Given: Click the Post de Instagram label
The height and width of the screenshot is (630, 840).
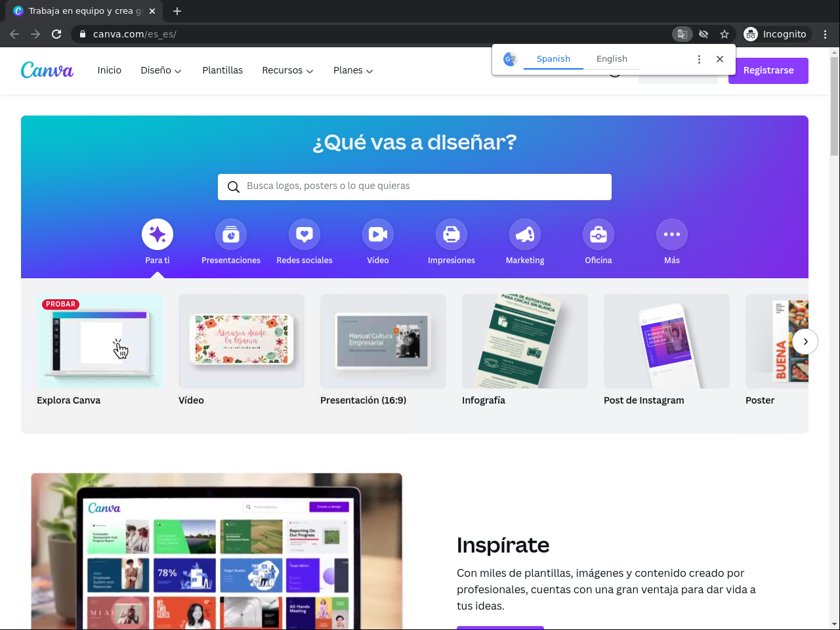Looking at the screenshot, I should [x=644, y=400].
